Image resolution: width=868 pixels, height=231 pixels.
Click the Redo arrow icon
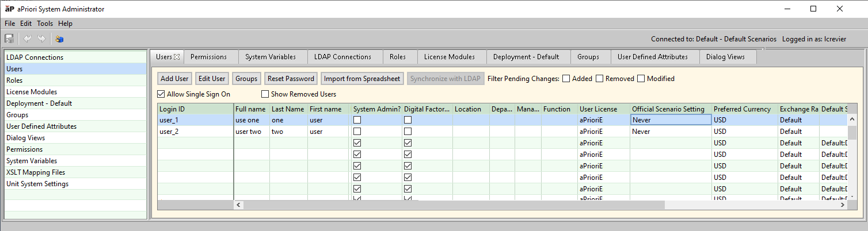click(41, 39)
